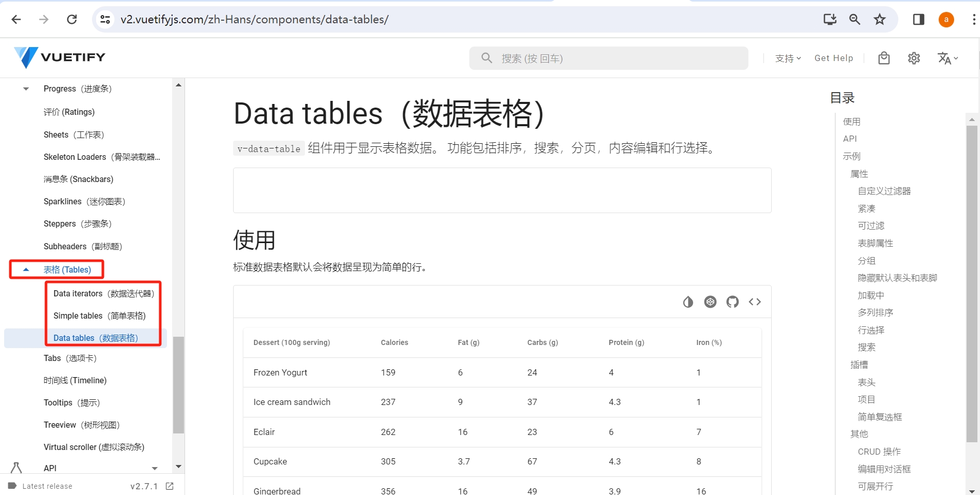Open the example in CodePen
The width and height of the screenshot is (980, 495).
point(710,302)
